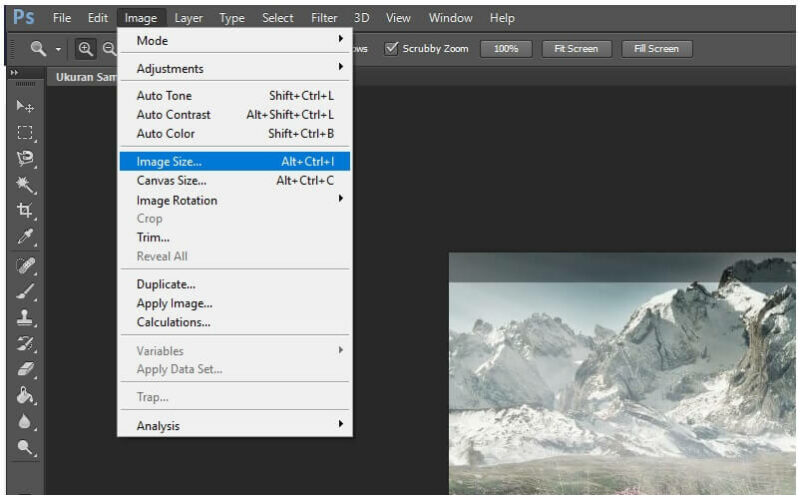Expand the Mode submenu

[235, 40]
